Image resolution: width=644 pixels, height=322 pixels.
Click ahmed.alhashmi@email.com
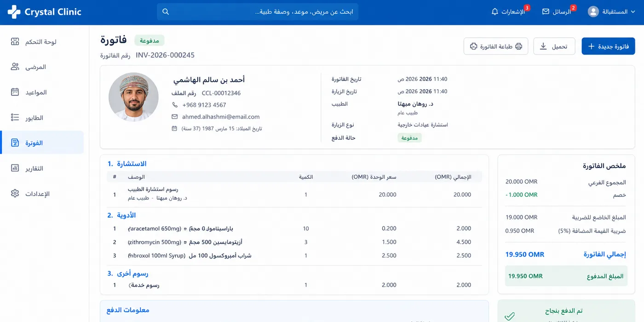221,117
